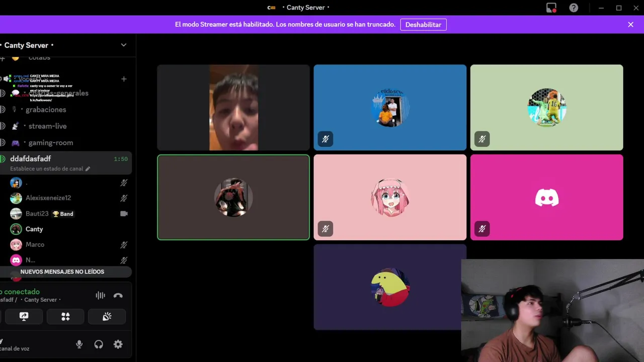The image size is (644, 362).
Task: Click mute indicator on the magenta Discord tile
Action: 482,229
